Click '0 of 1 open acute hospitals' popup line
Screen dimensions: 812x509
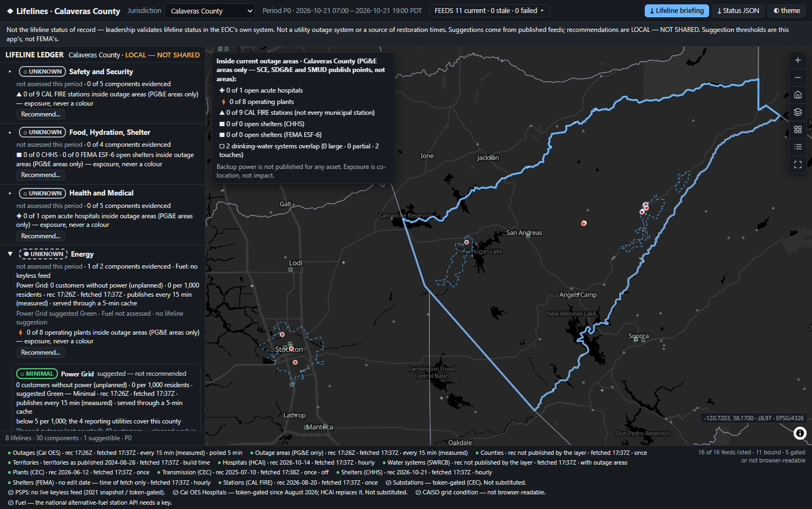[x=261, y=90]
